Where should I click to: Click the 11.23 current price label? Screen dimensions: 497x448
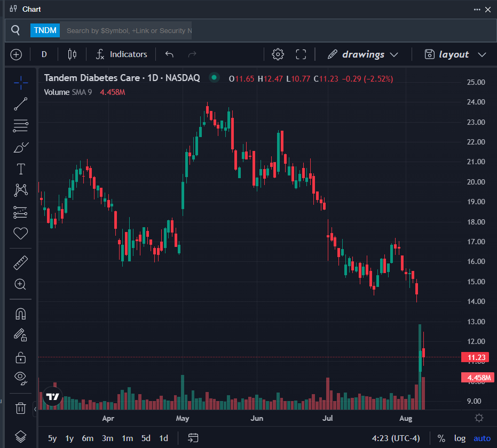tap(475, 357)
